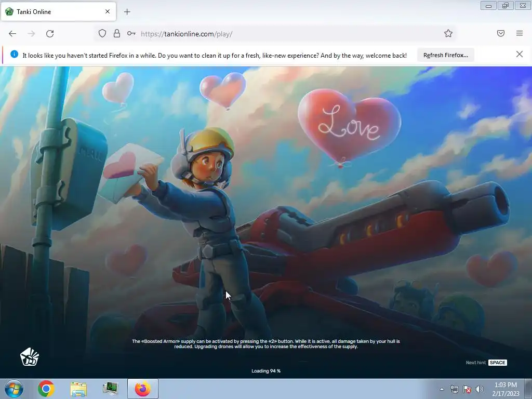The image size is (532, 399).
Task: Close the Tanki Online tab
Action: [x=108, y=11]
